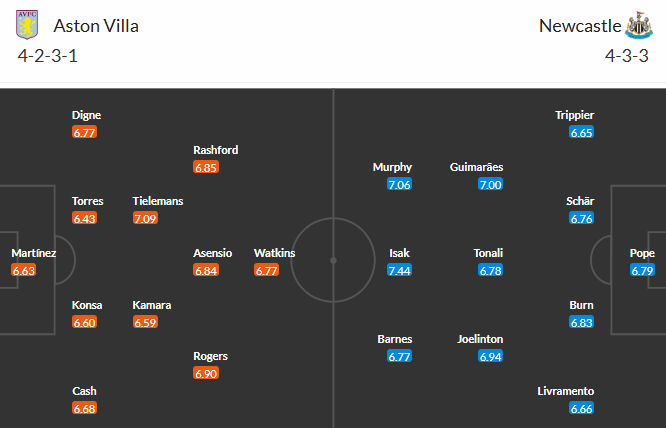Select Livramento in the lineup
This screenshot has width=666, height=428.
pyautogui.click(x=566, y=391)
